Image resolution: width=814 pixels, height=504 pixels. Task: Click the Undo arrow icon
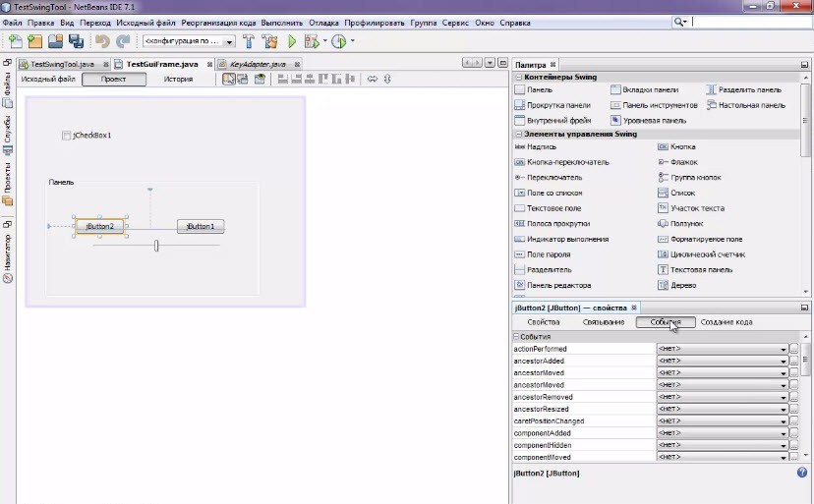[x=102, y=41]
